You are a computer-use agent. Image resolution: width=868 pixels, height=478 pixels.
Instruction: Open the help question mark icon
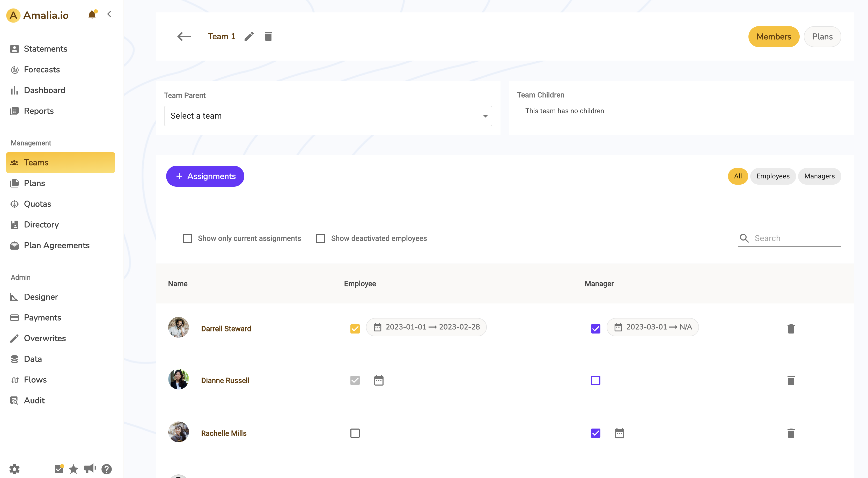[106, 469]
